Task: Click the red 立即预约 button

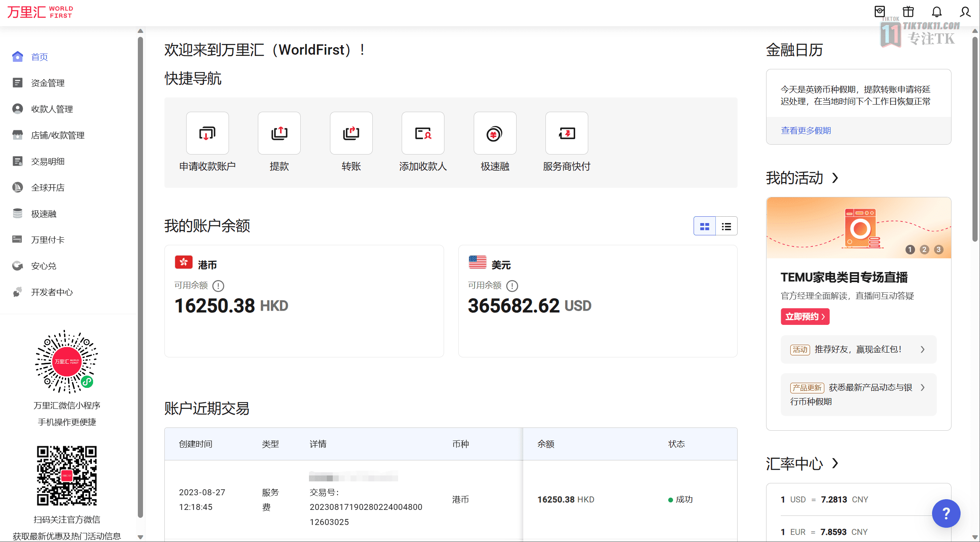Action: (805, 317)
